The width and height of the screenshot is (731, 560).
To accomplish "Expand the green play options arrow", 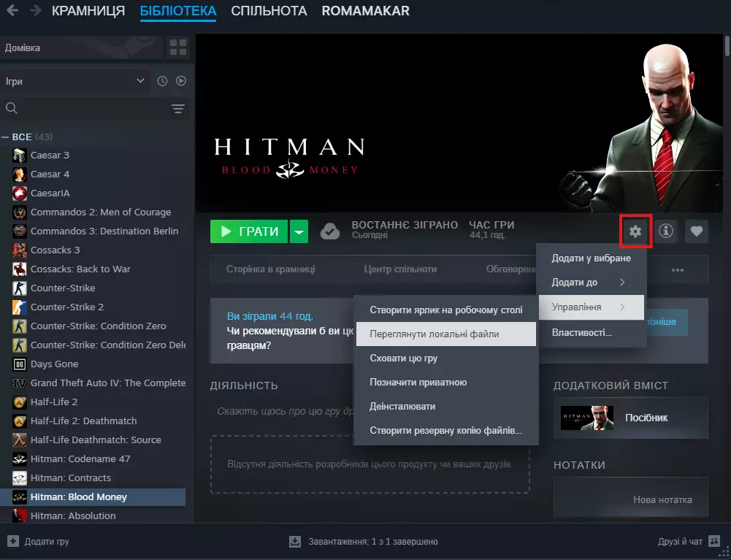I will (299, 231).
